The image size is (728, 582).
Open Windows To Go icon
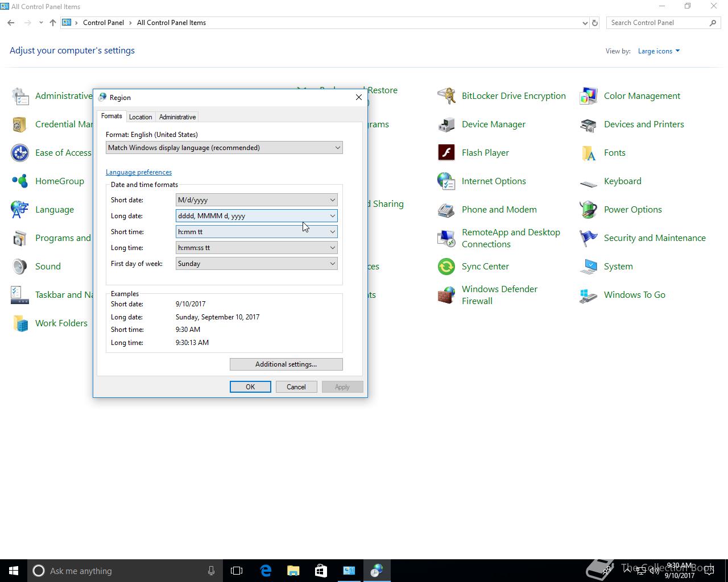589,295
